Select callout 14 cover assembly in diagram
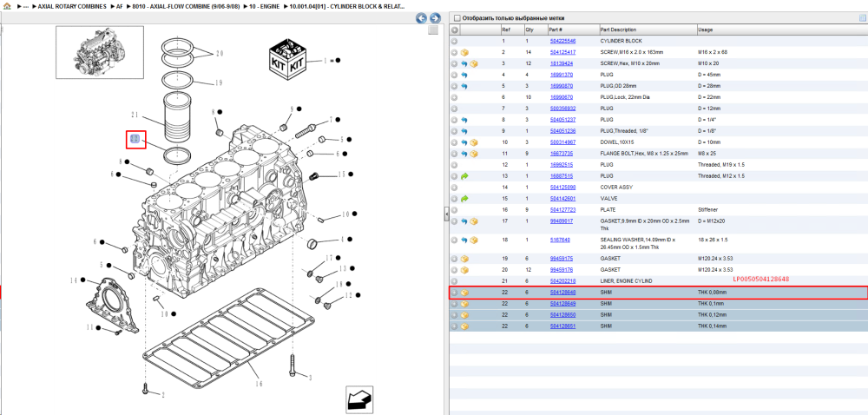868x415 pixels. (74, 281)
